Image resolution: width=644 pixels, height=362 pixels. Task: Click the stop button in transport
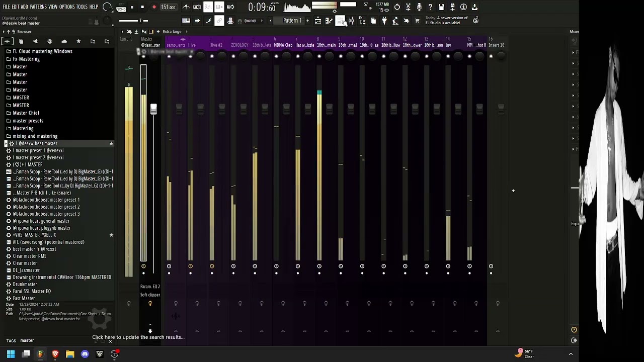click(x=142, y=7)
